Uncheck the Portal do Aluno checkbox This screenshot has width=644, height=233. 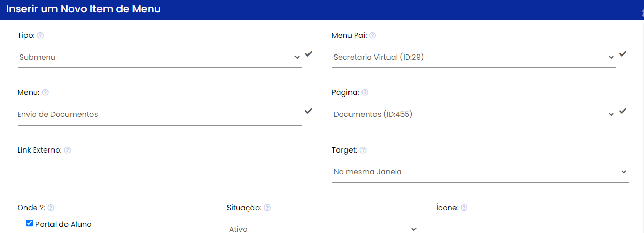30,224
